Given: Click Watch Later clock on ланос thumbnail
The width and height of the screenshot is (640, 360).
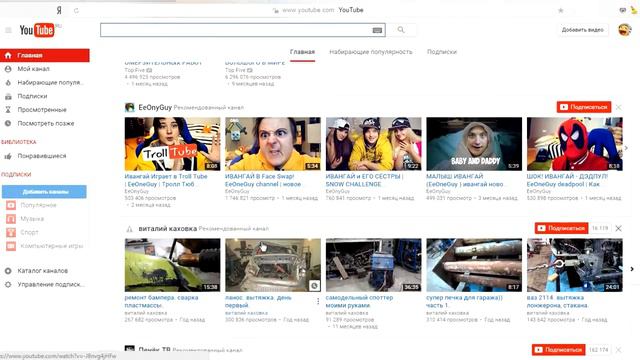Looking at the screenshot, I should click(314, 286).
